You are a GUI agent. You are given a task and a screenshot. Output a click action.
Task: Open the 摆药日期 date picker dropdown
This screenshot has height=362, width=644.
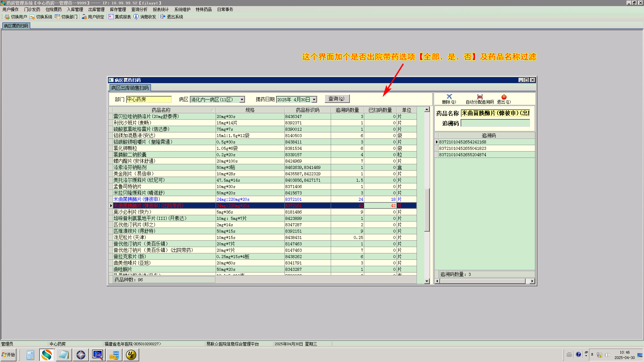(314, 100)
